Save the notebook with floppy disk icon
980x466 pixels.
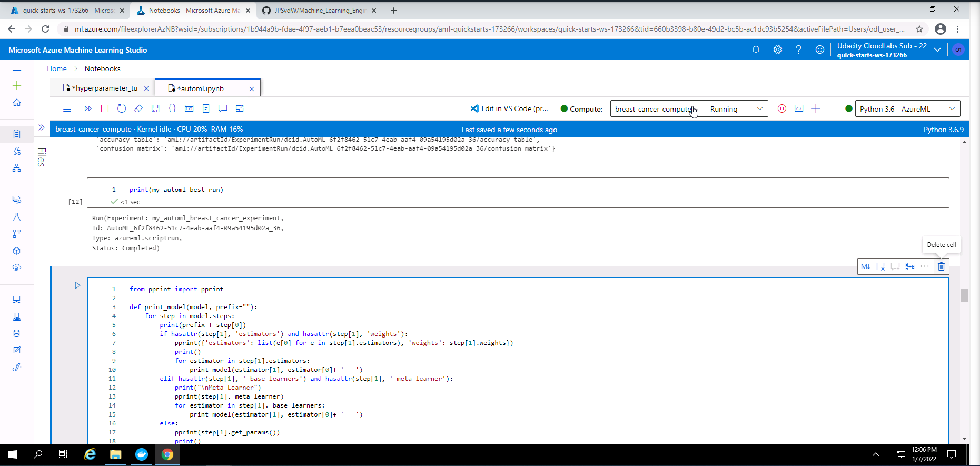pos(155,108)
